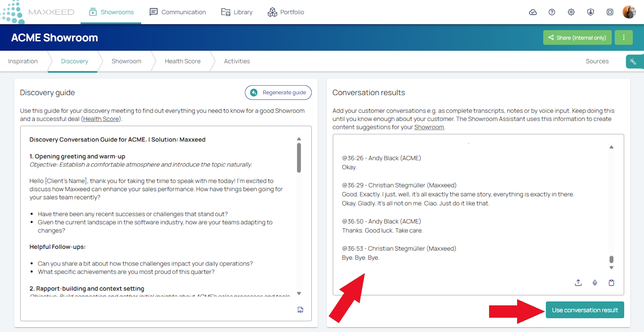Click the lifebuoy support icon

pyautogui.click(x=610, y=12)
